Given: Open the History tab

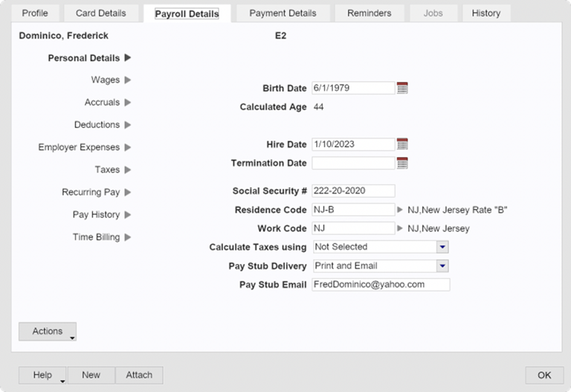Looking at the screenshot, I should tap(485, 13).
